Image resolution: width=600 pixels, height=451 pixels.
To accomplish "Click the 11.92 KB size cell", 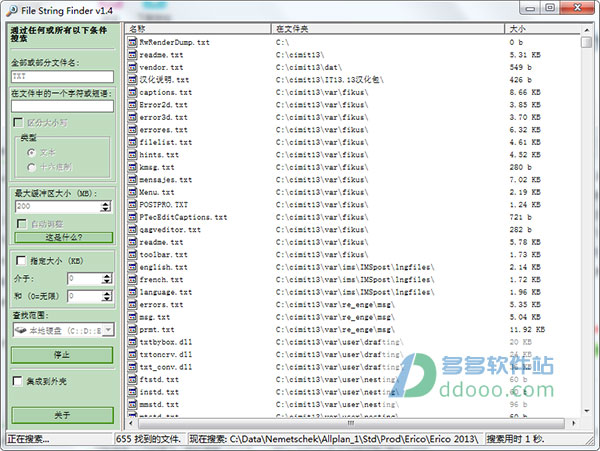I will tap(527, 329).
